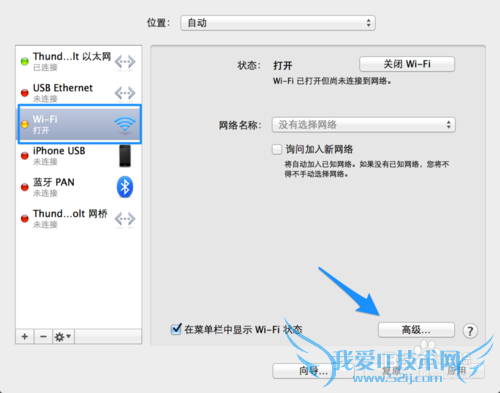The width and height of the screenshot is (500, 393).
Task: Click Thunderbolt 网桥 arrows icon
Action: point(125,219)
